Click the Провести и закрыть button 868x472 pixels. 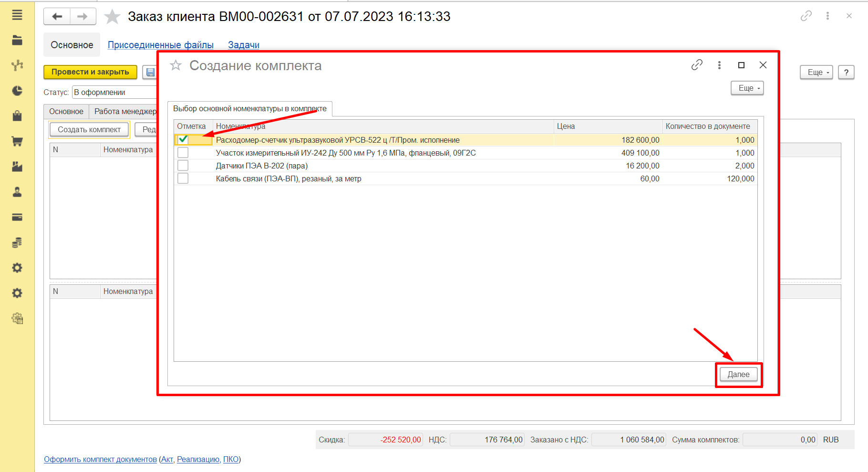pos(90,72)
